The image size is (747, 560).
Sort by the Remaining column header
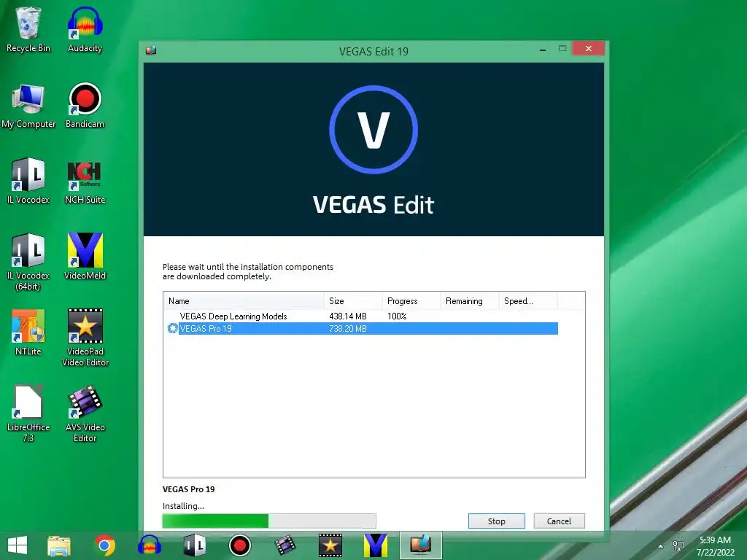click(x=470, y=301)
